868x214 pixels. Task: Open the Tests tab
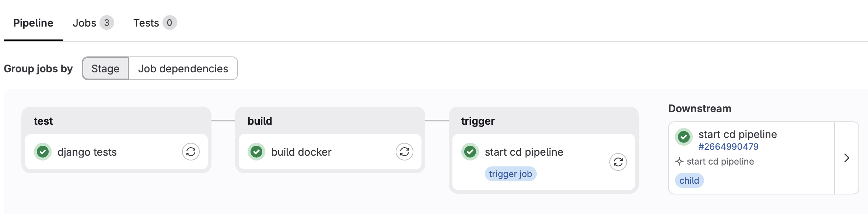tap(155, 23)
